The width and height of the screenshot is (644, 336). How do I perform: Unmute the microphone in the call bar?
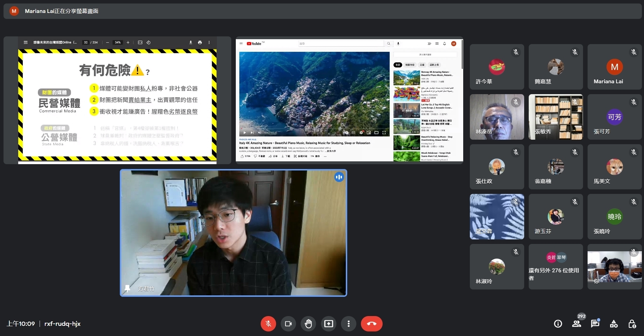point(268,324)
